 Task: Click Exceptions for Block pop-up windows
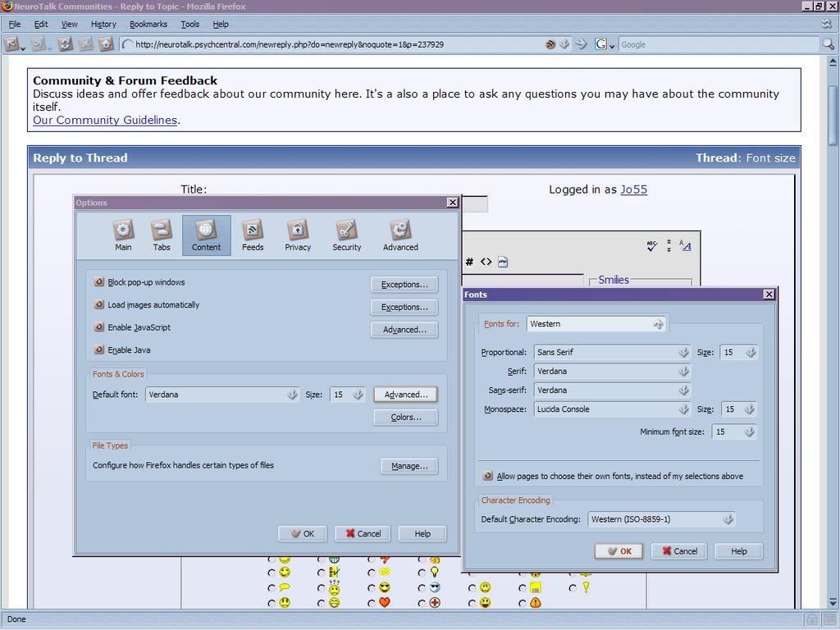(404, 285)
